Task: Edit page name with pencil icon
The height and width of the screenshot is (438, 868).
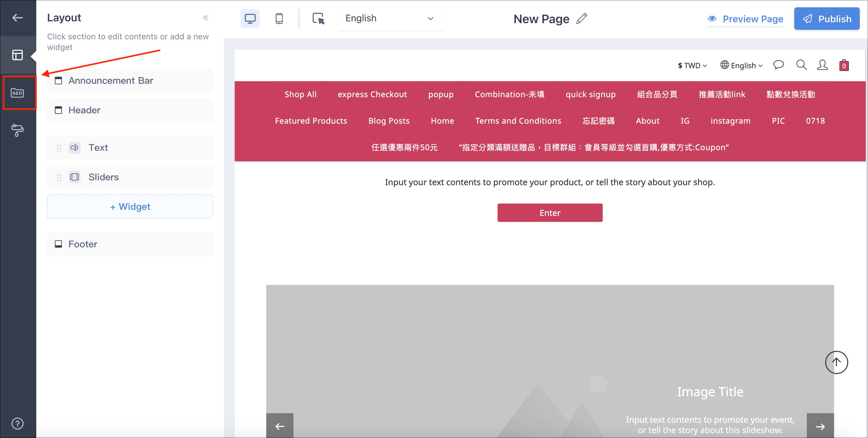Action: (x=582, y=19)
